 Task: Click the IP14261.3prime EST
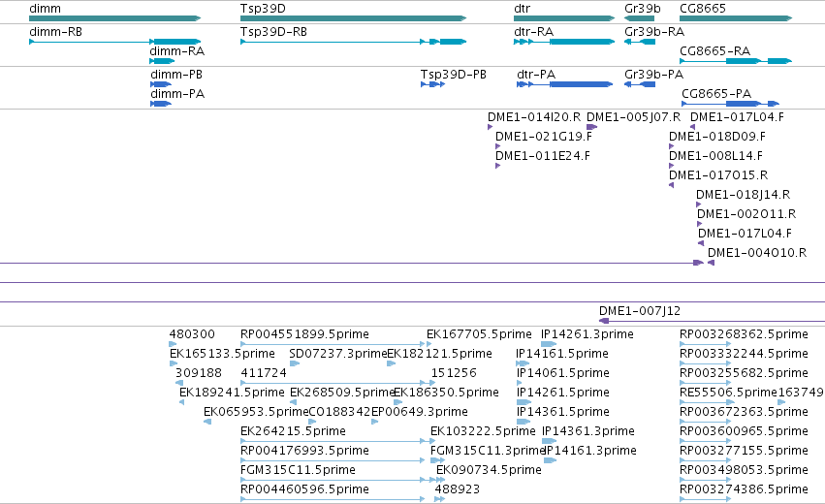[x=549, y=344]
